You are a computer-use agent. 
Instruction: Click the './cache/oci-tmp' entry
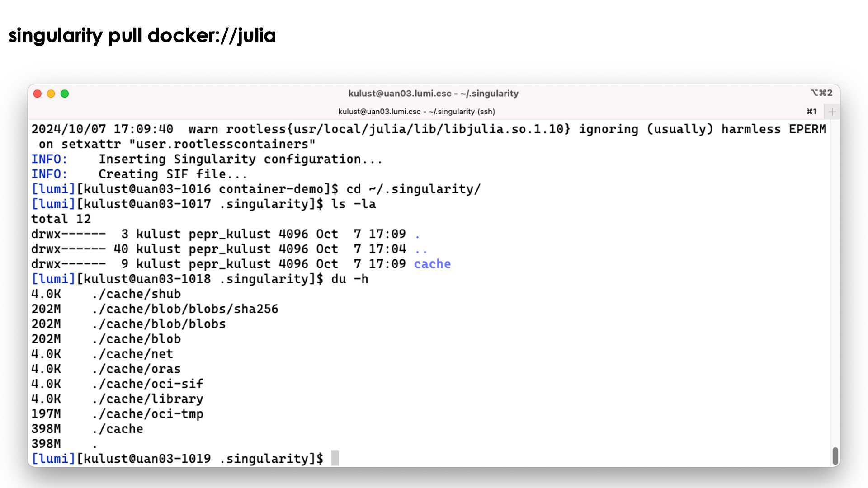point(147,414)
